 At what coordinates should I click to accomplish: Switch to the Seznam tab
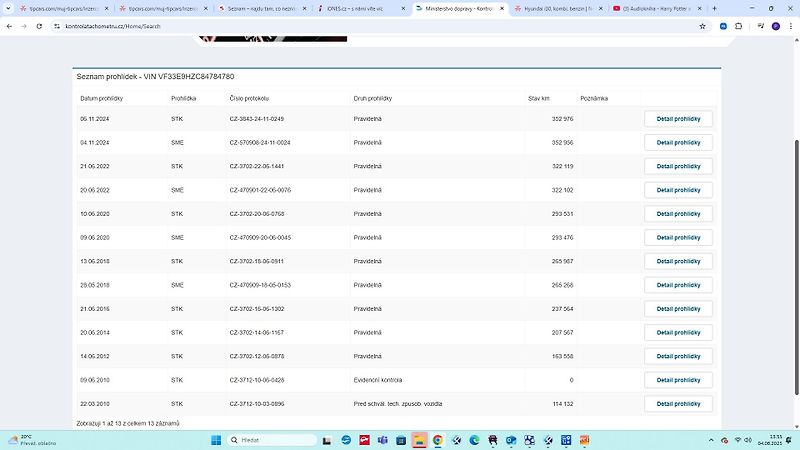(262, 9)
